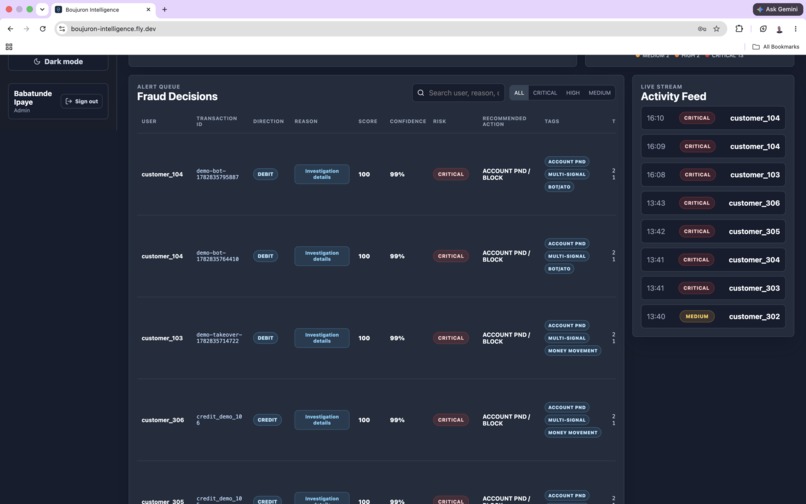Viewport: 806px width, 504px height.
Task: Open Investigation details for customer_306 row
Action: (322, 420)
